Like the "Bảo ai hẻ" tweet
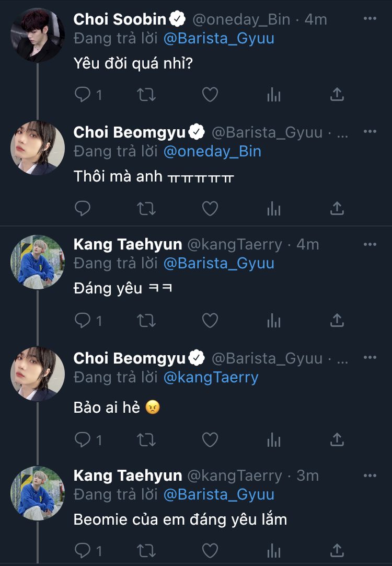Image resolution: width=392 pixels, height=566 pixels. [210, 439]
